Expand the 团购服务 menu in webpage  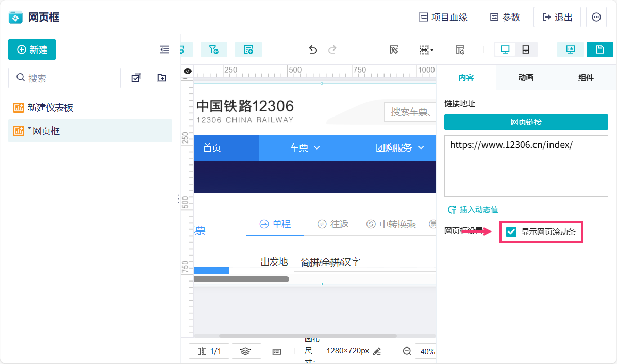point(400,148)
